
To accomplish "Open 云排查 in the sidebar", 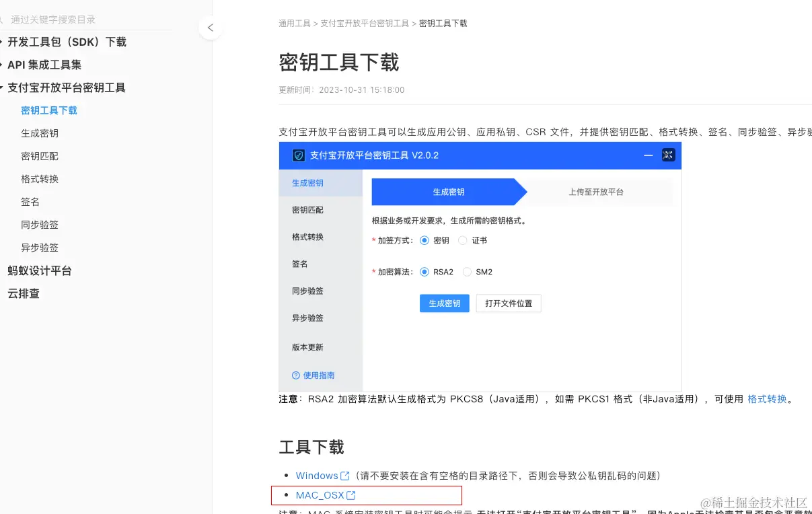I will coord(24,293).
